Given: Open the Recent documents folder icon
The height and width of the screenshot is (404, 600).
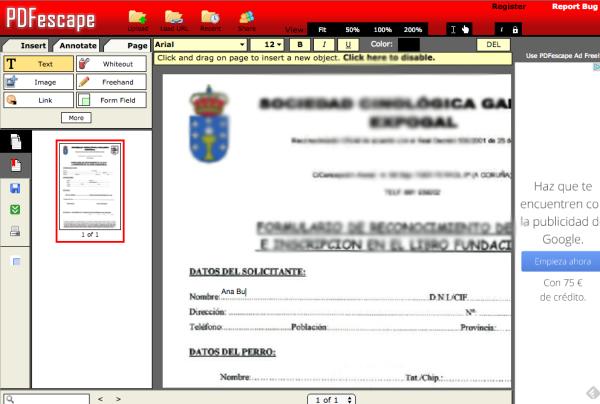Looking at the screenshot, I should (210, 17).
